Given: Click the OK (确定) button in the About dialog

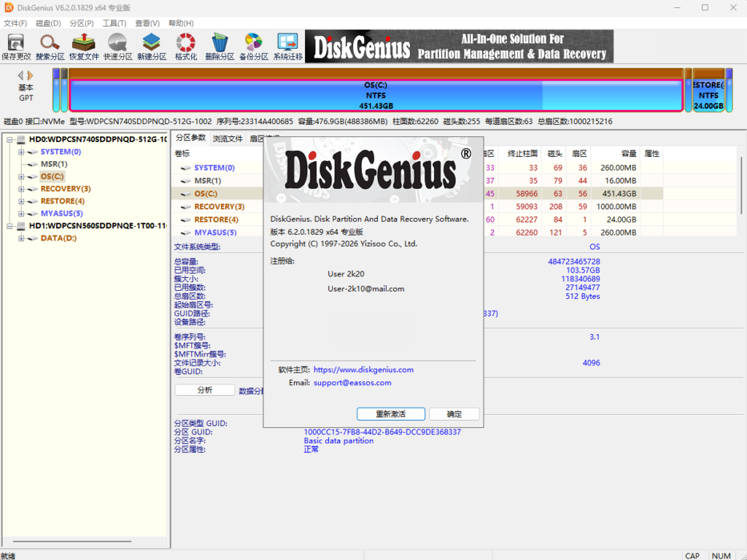Looking at the screenshot, I should tap(454, 414).
